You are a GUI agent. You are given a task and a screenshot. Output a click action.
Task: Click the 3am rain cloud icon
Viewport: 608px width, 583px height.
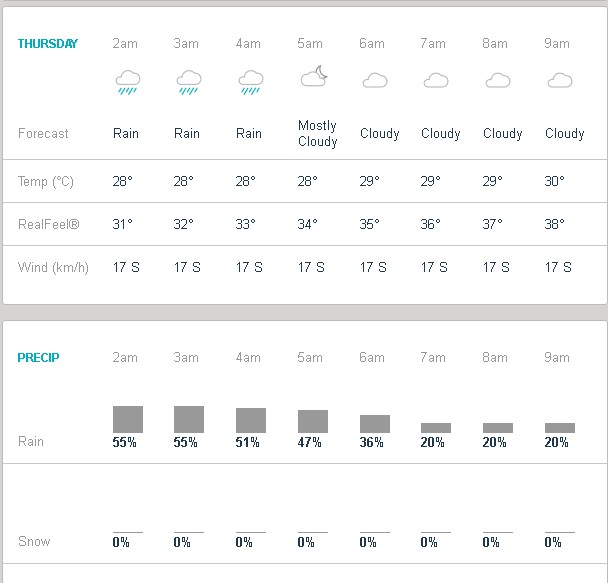click(x=189, y=83)
